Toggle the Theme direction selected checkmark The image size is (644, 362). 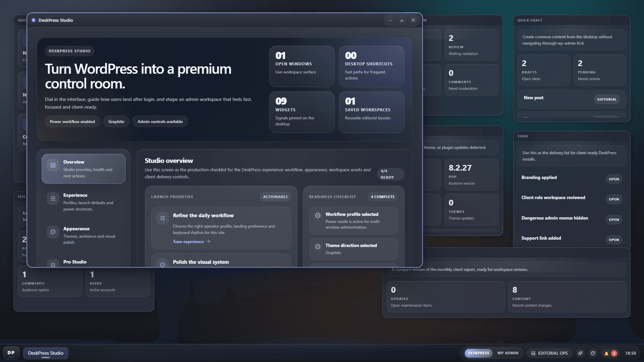click(318, 247)
